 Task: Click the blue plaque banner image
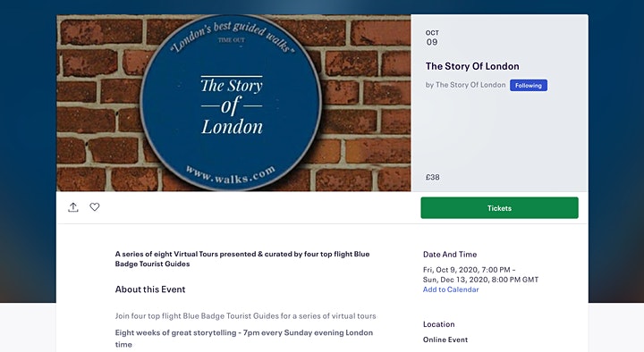[x=233, y=103]
